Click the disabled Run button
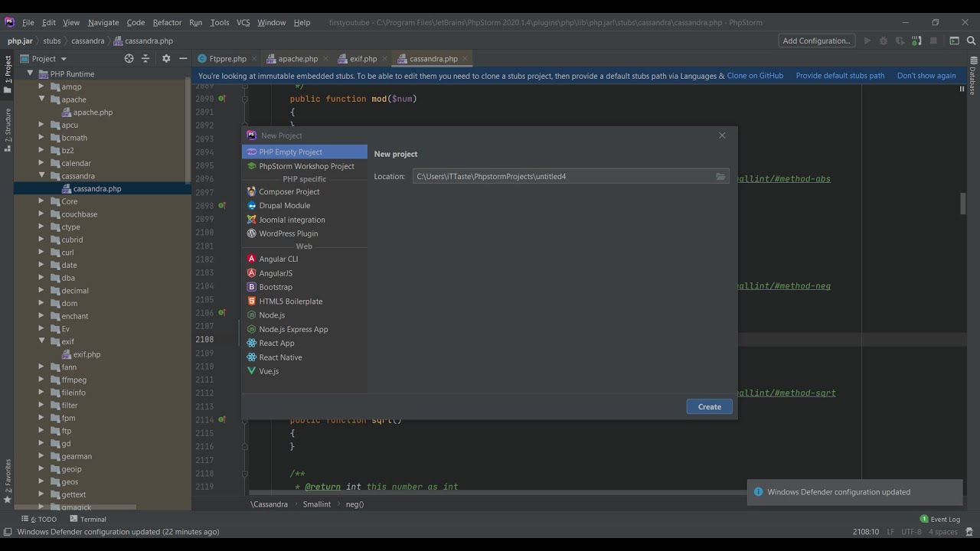This screenshot has height=551, width=980. pyautogui.click(x=867, y=41)
